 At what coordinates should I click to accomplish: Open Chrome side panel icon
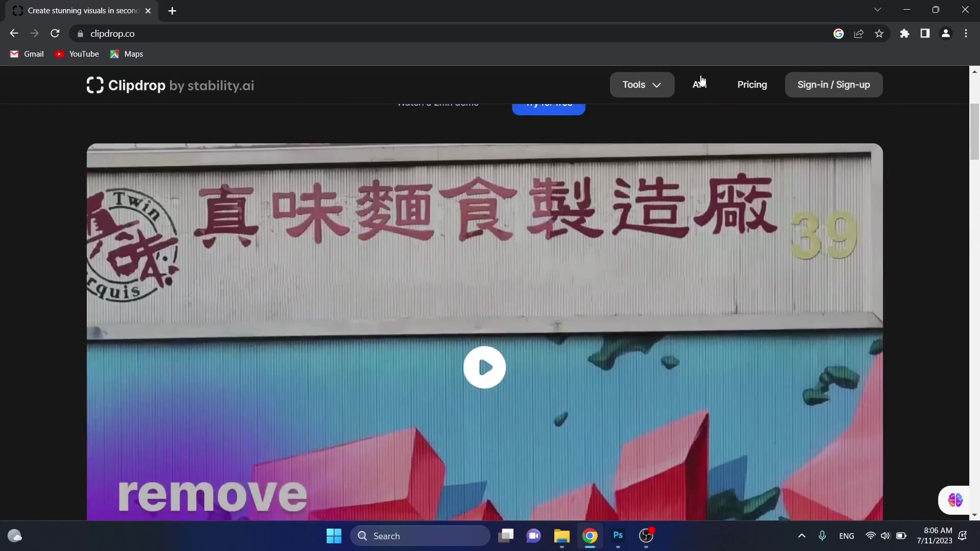tap(925, 33)
